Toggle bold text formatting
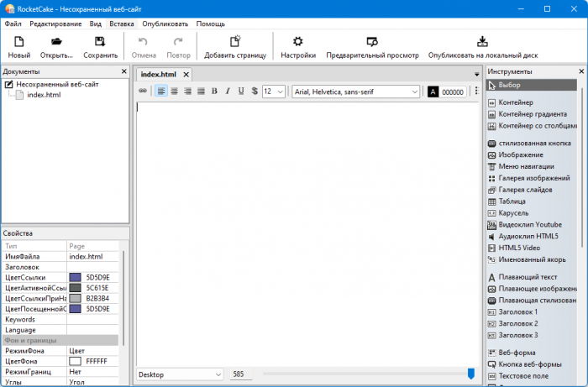Screen dimensions: 588x387 click(214, 92)
